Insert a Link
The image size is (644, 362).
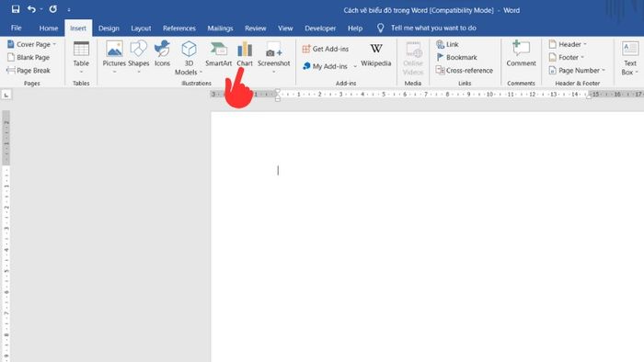pyautogui.click(x=447, y=44)
